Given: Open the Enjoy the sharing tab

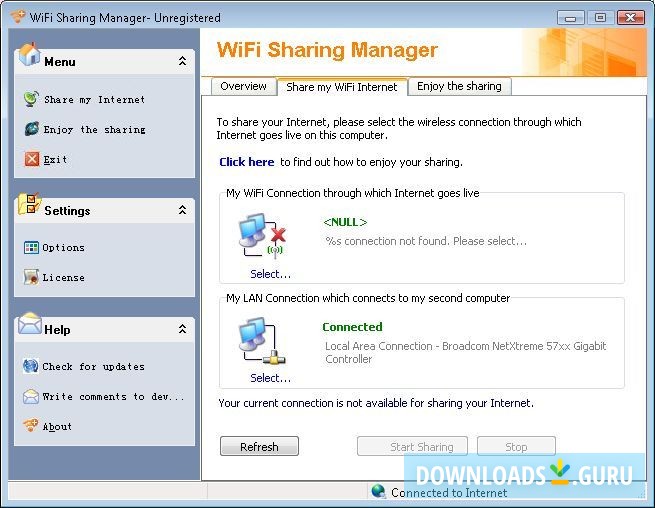Looking at the screenshot, I should coord(459,86).
